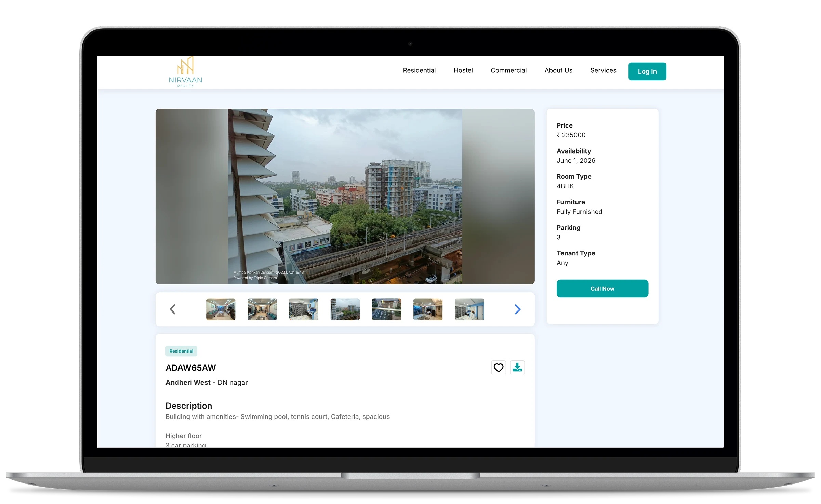The width and height of the screenshot is (821, 504).
Task: Open the Services page
Action: pos(603,70)
